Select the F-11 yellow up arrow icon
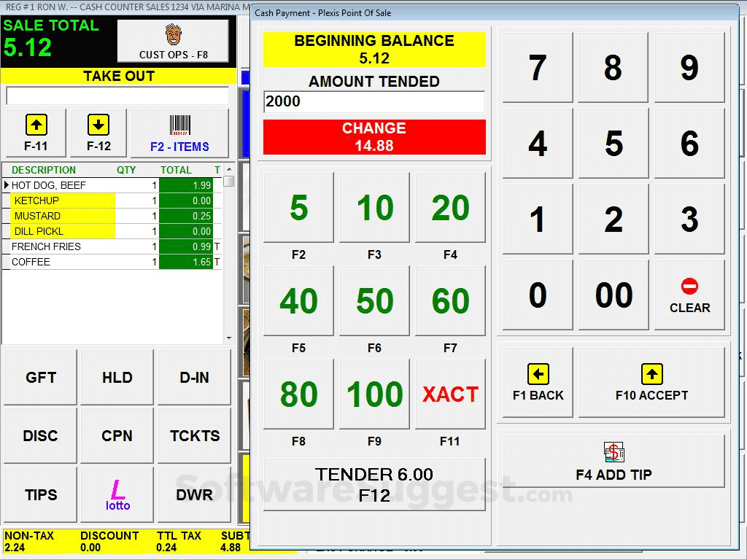Screen dimensions: 747x560 pos(35,125)
